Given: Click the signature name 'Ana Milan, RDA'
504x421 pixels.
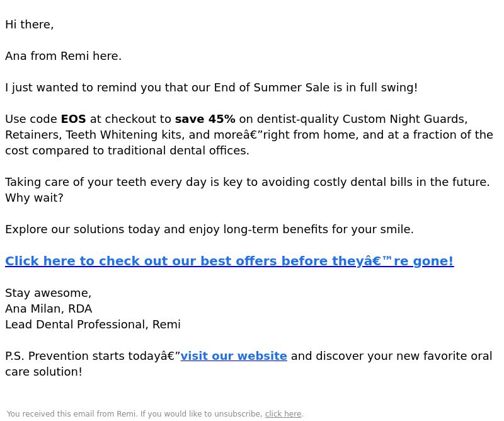Looking at the screenshot, I should [x=49, y=309].
